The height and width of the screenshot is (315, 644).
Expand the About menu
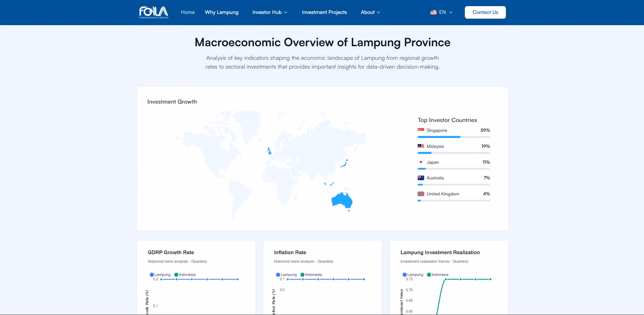click(371, 12)
